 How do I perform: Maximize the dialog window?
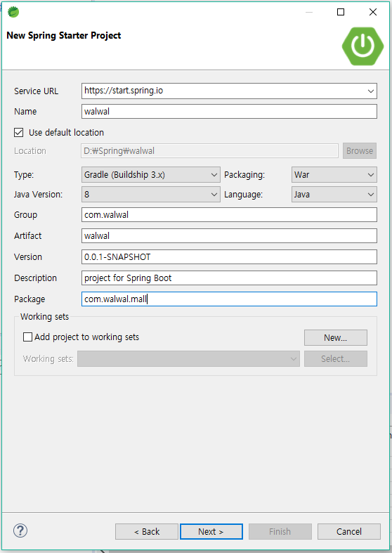(x=341, y=12)
